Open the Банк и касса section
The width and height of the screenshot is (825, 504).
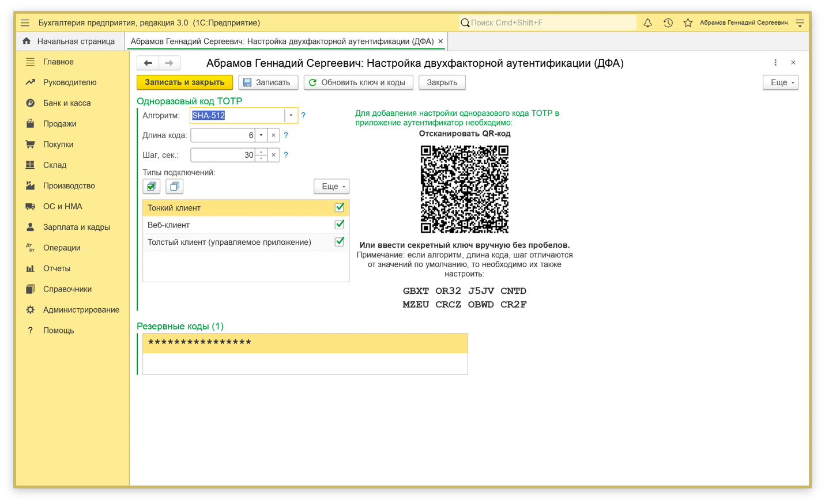67,103
